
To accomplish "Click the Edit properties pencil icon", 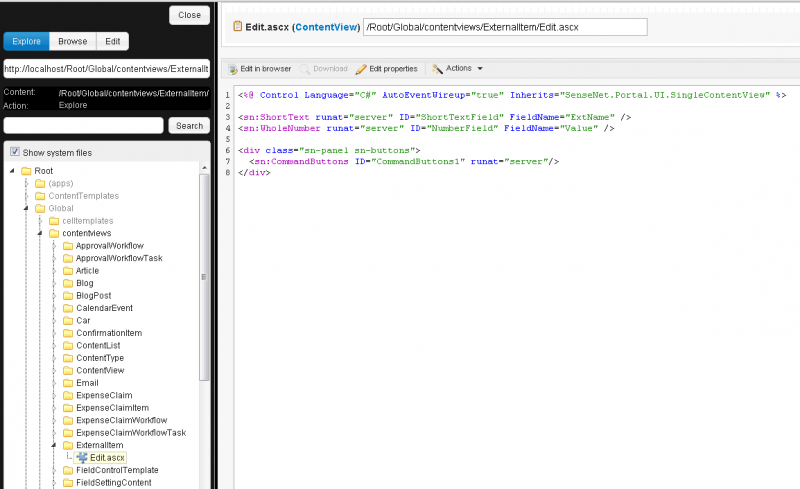I will tap(361, 69).
